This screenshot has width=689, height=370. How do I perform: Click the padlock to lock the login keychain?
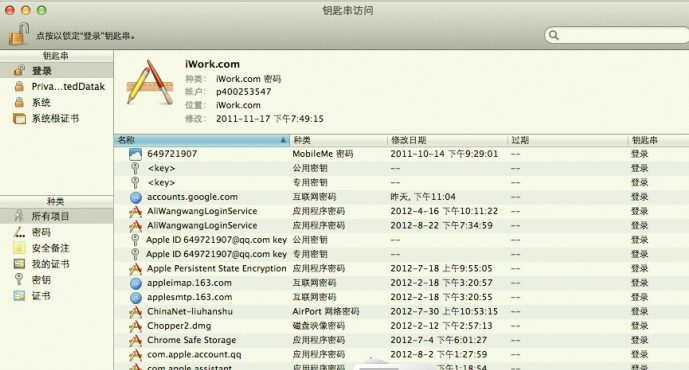point(18,34)
